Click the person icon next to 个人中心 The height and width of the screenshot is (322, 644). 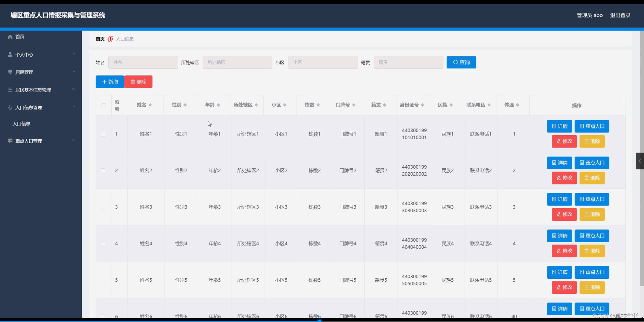pos(10,54)
